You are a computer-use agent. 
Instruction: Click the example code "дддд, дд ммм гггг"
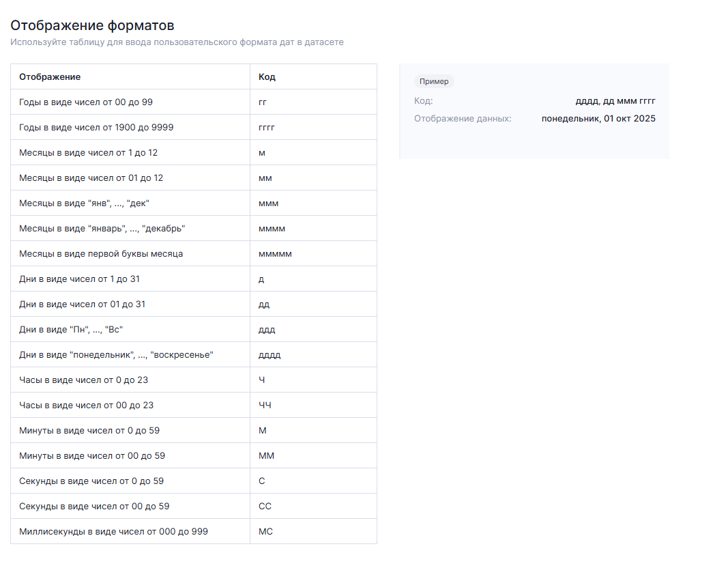pos(615,101)
